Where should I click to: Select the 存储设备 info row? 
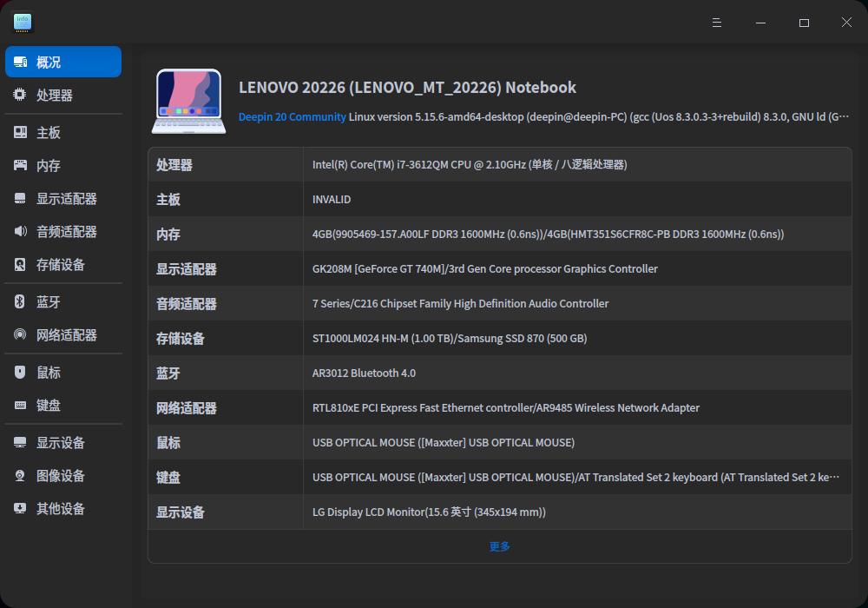[499, 338]
